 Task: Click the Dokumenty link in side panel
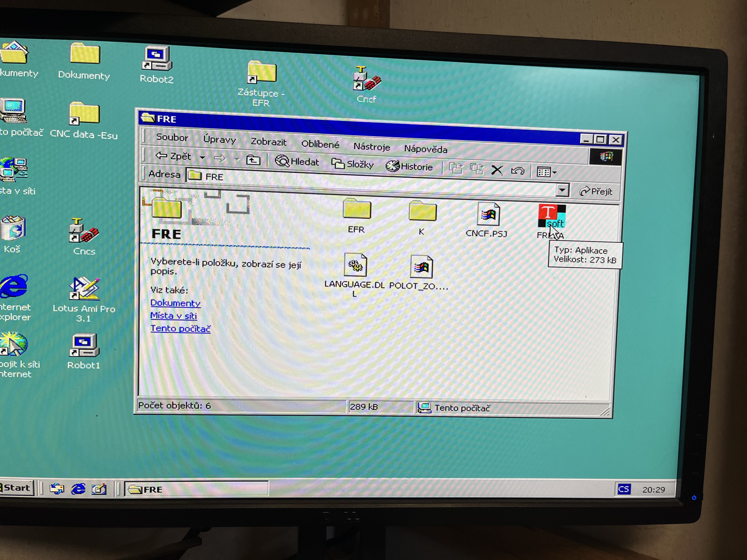click(175, 303)
